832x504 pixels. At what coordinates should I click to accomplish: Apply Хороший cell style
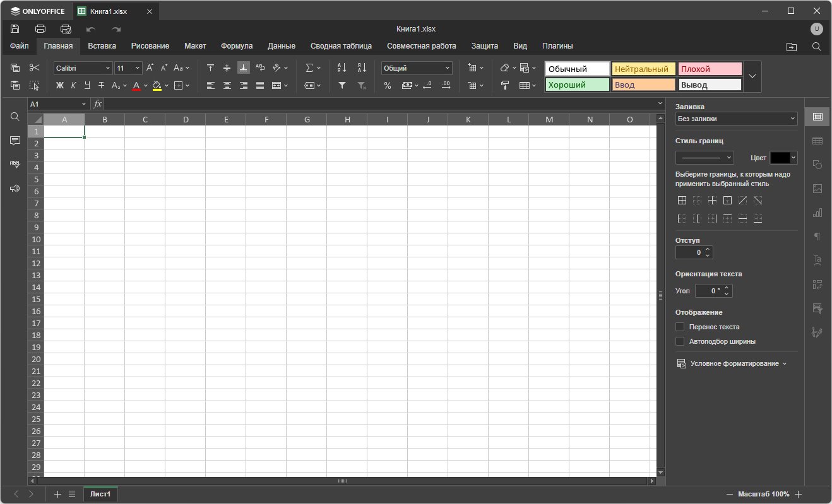click(578, 85)
